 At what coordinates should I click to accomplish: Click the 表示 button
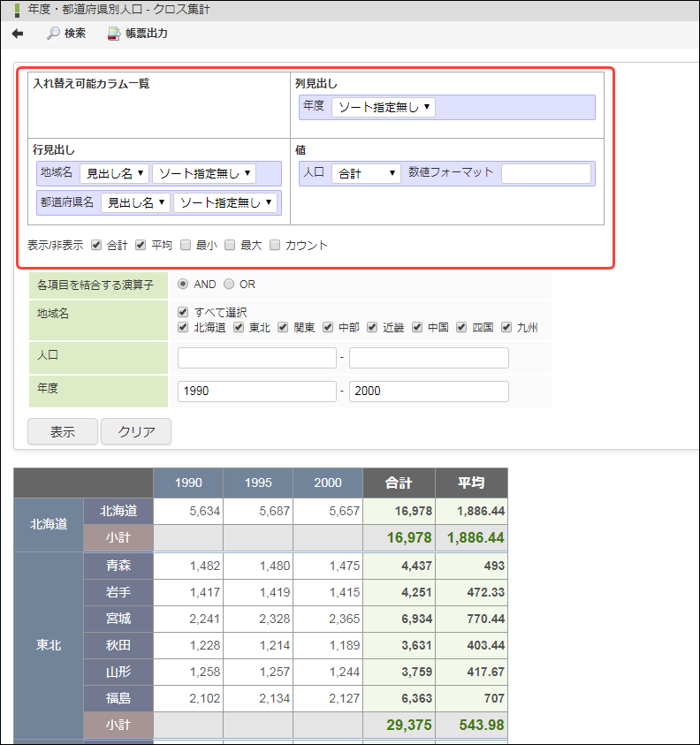[x=63, y=431]
